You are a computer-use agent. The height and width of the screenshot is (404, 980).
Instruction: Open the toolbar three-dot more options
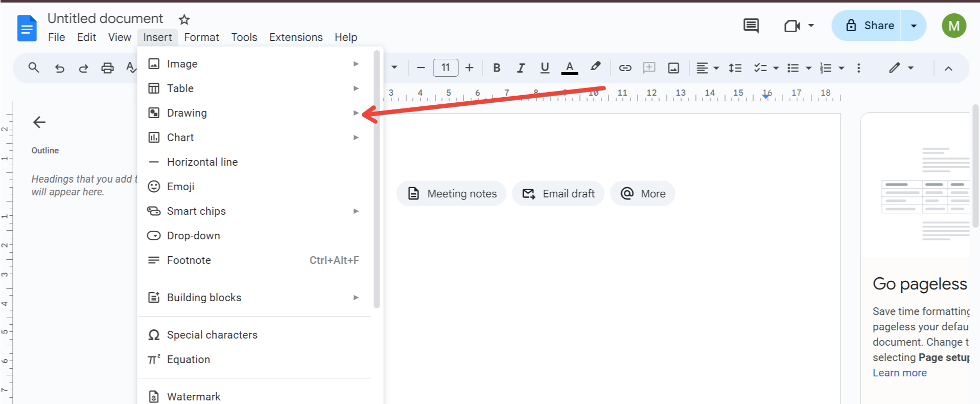tap(859, 68)
